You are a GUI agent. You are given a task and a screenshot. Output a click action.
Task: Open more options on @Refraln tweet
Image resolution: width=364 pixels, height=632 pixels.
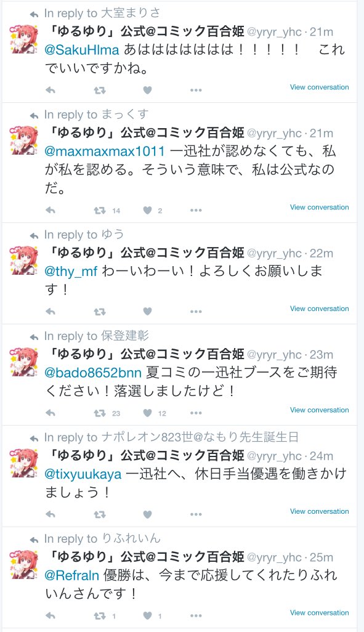(196, 616)
